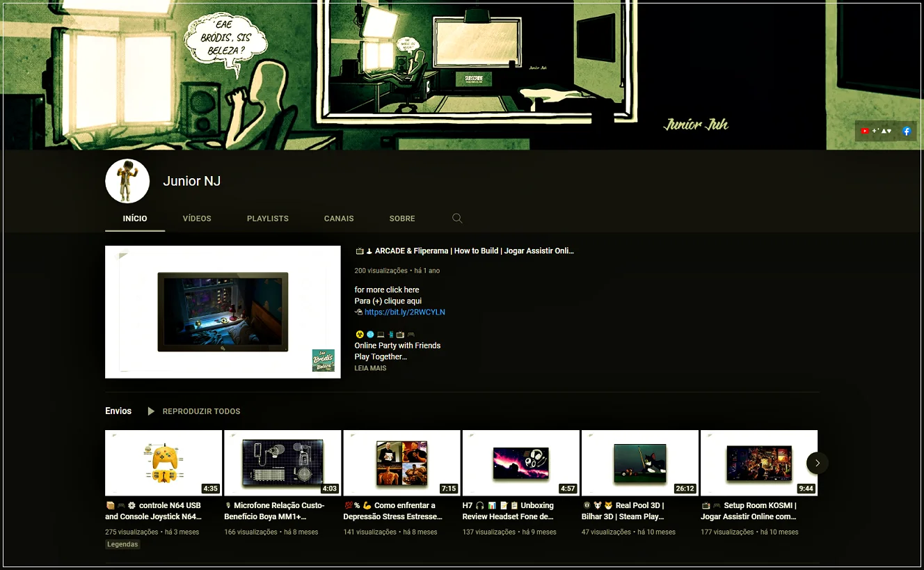The height and width of the screenshot is (570, 924).
Task: Open the H7 Headset Unboxing video thumbnail
Action: (521, 463)
